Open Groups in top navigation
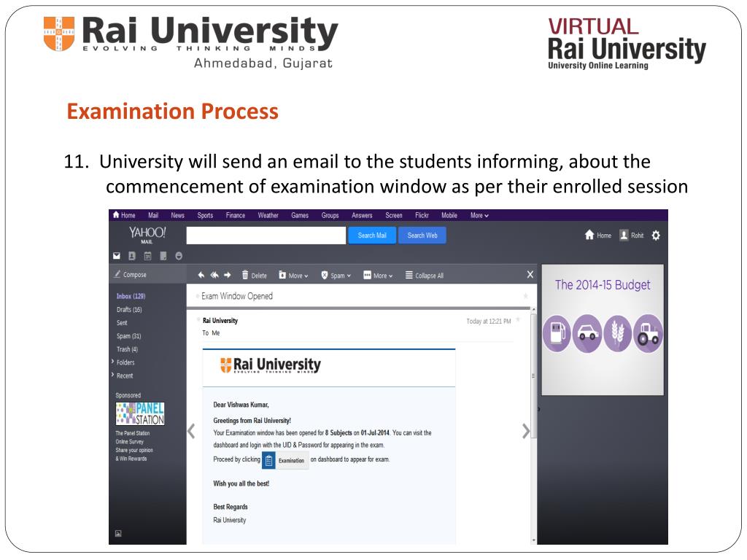Screen dimensions: 747x560 (x=330, y=215)
